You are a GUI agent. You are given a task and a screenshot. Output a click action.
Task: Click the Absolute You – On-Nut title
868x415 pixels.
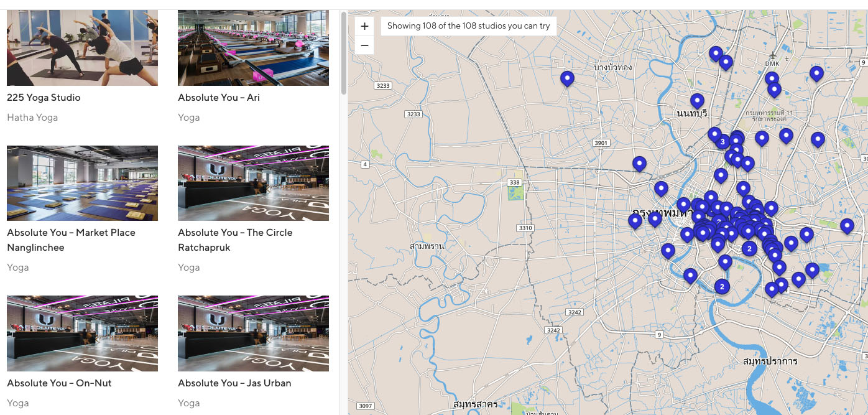59,383
